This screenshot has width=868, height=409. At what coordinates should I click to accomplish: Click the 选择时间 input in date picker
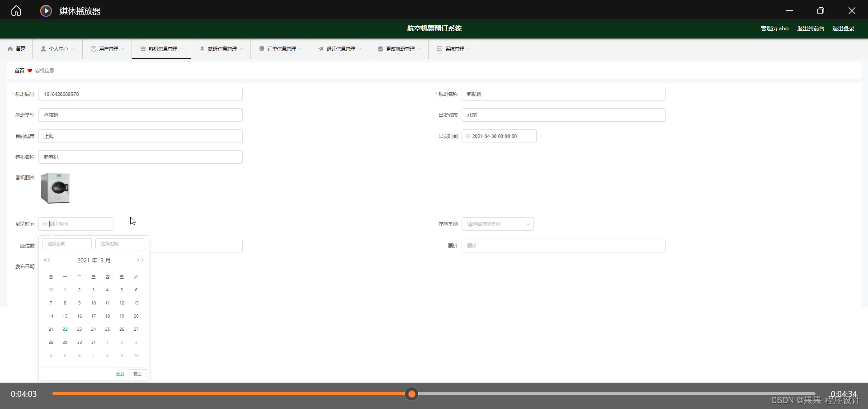click(120, 244)
